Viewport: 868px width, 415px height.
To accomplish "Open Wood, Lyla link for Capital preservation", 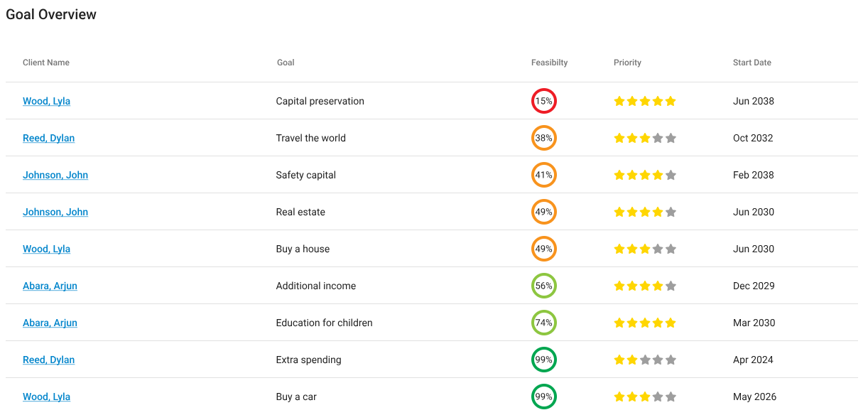I will (x=46, y=101).
